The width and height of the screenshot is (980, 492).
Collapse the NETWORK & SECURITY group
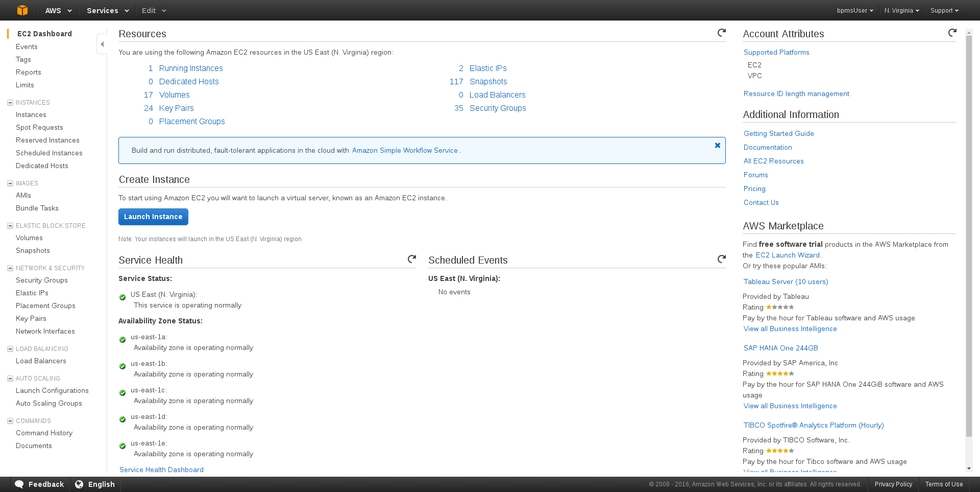tap(10, 268)
